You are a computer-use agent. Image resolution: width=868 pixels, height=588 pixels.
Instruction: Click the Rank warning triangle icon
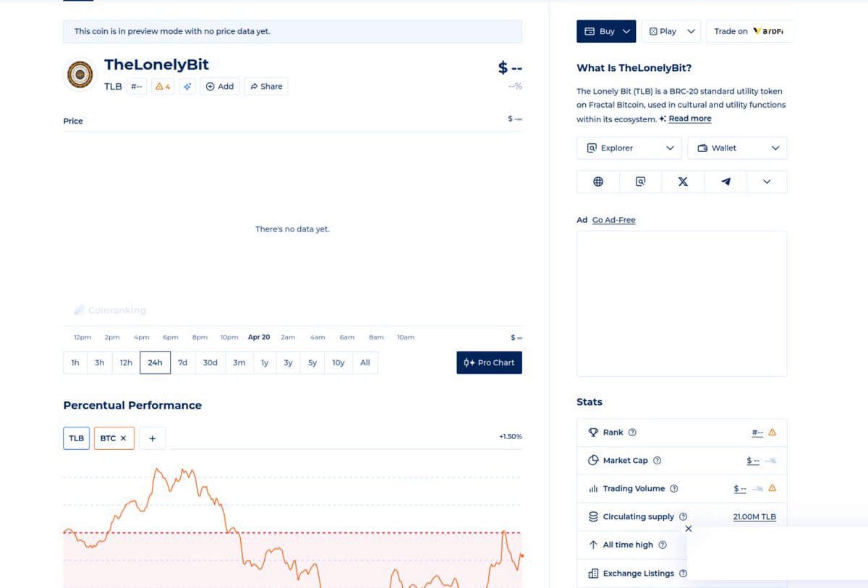click(x=772, y=433)
